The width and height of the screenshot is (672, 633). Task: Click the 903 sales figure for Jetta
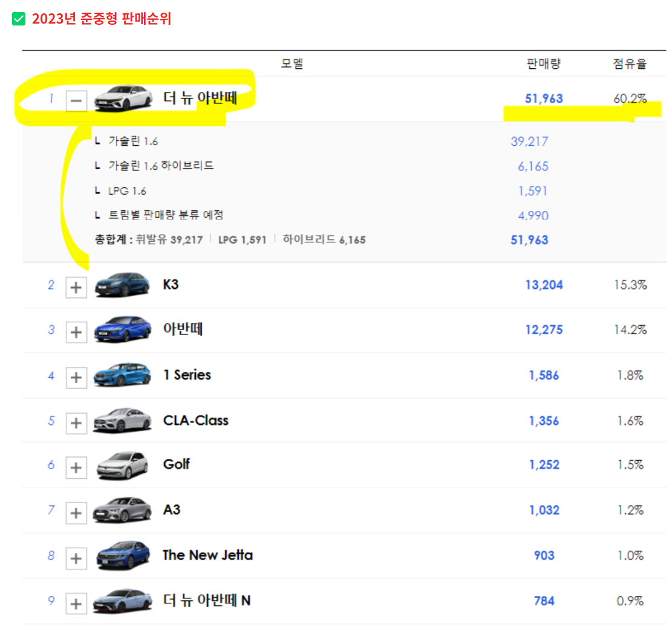coord(544,556)
